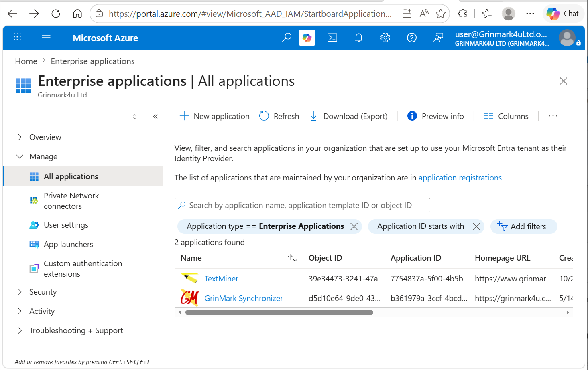Open the Edge Copilot Chat button
588x370 pixels.
click(563, 14)
